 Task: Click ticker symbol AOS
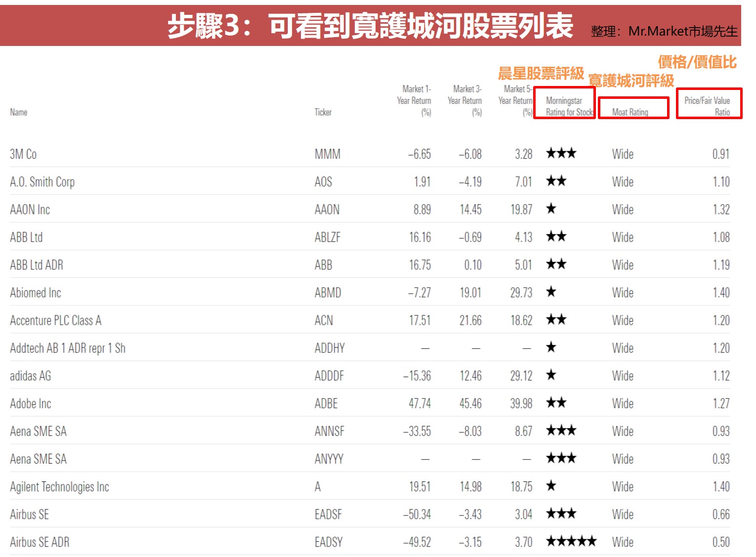323,182
